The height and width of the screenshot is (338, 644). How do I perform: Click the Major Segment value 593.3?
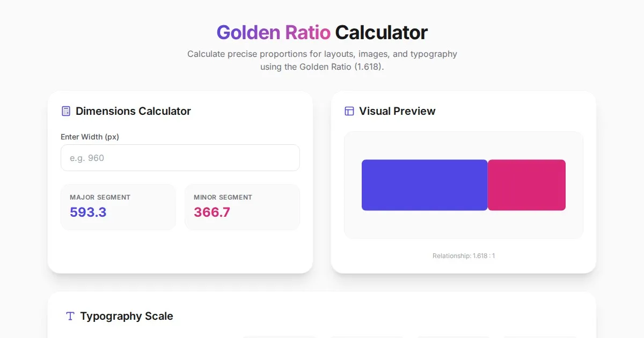pyautogui.click(x=88, y=212)
